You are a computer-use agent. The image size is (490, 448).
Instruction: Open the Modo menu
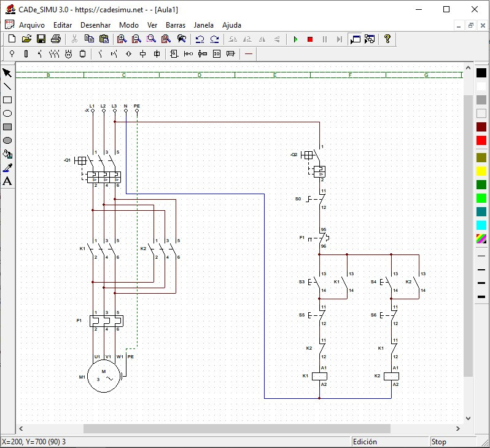[129, 25]
